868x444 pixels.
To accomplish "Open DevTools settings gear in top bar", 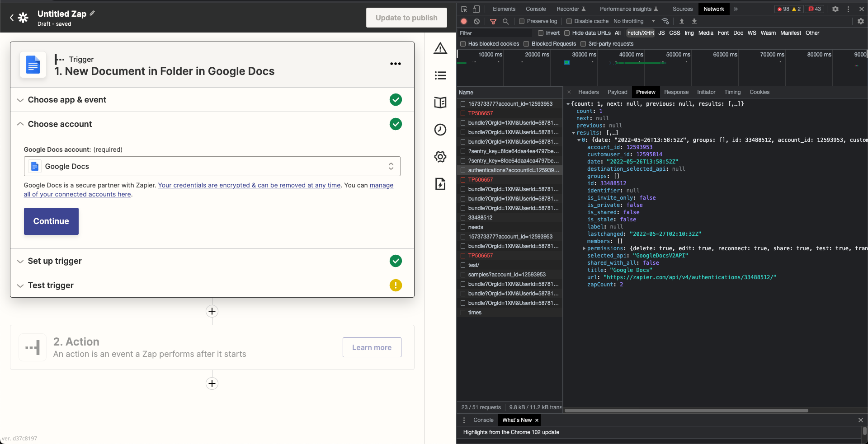I will point(835,9).
